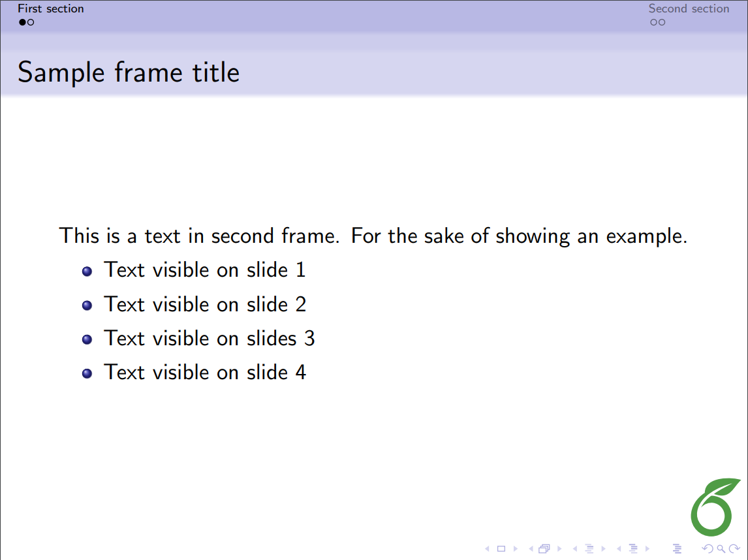Viewport: 748px width, 560px height.
Task: Click the green Overleaf logo
Action: coord(715,507)
